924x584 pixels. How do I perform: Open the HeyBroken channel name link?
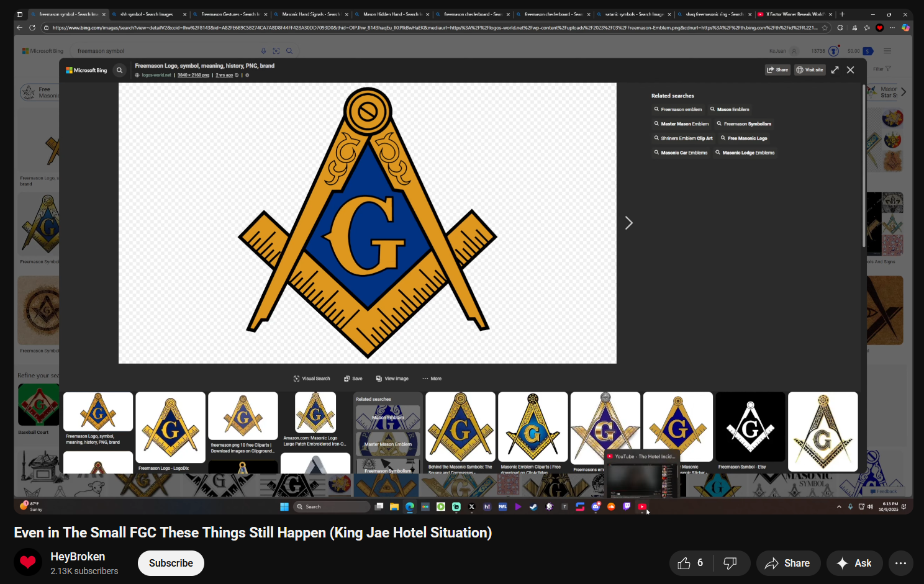[x=78, y=557]
